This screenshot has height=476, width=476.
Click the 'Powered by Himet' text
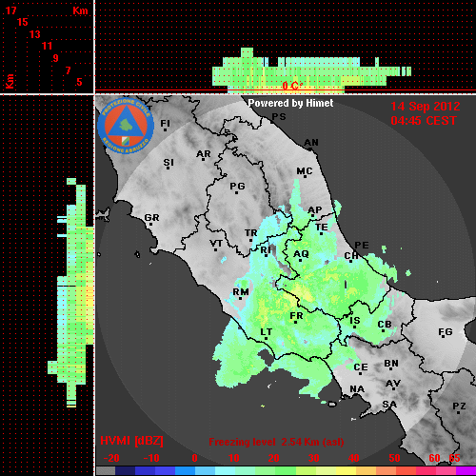tap(290, 103)
